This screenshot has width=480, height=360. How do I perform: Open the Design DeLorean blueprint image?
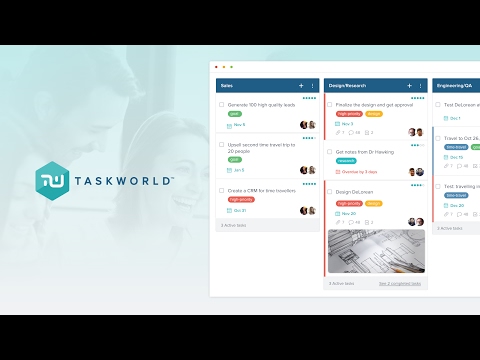(x=376, y=251)
